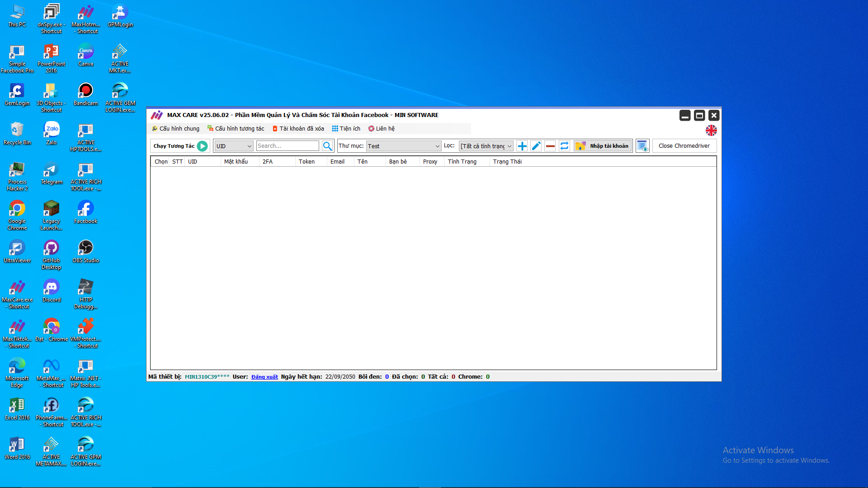Viewport: 868px width, 488px height.
Task: Open GemLogin desktop icon
Action: pyautogui.click(x=17, y=95)
